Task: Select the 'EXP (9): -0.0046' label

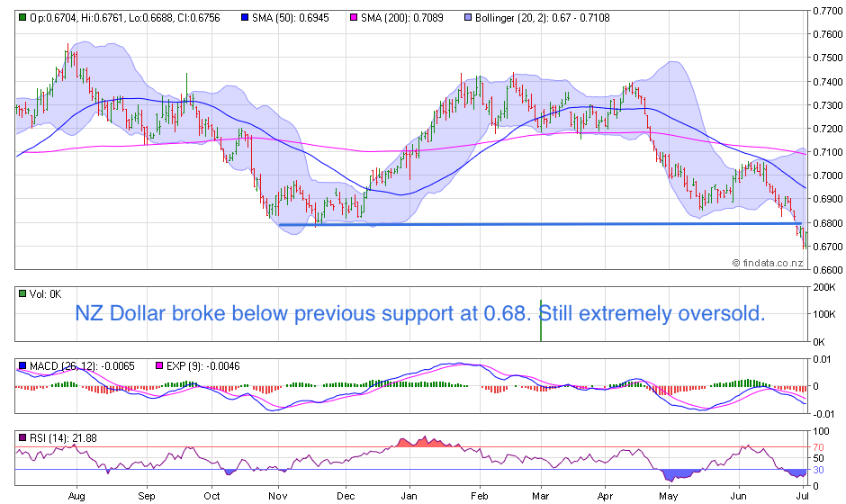Action: (x=202, y=366)
